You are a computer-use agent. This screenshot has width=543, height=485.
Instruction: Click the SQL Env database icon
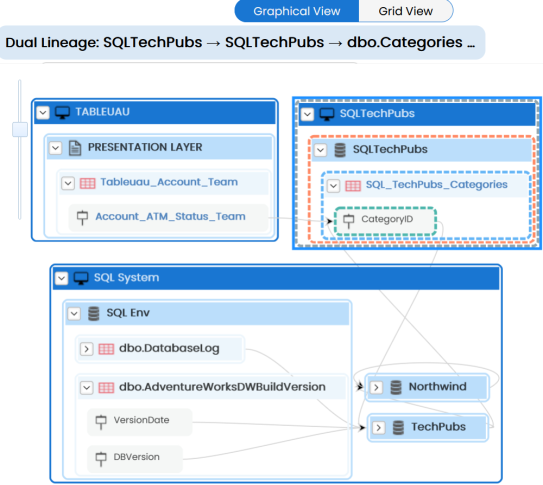(x=94, y=314)
